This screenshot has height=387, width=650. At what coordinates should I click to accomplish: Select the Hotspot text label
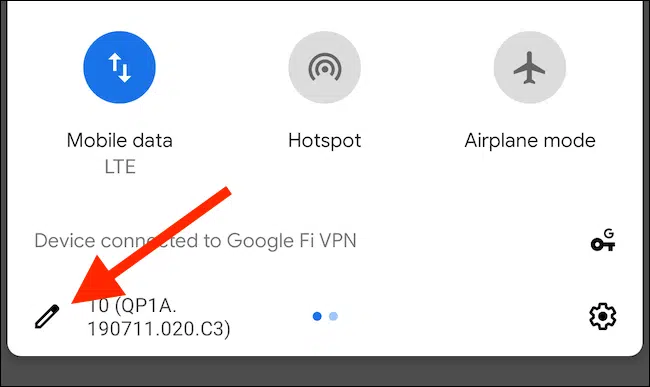click(x=325, y=141)
